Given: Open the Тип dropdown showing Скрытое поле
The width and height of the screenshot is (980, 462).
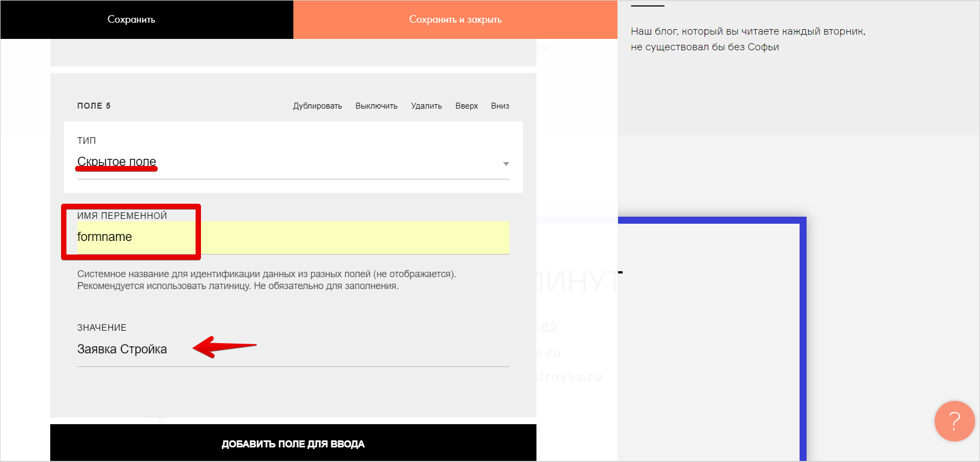Looking at the screenshot, I should (x=292, y=162).
